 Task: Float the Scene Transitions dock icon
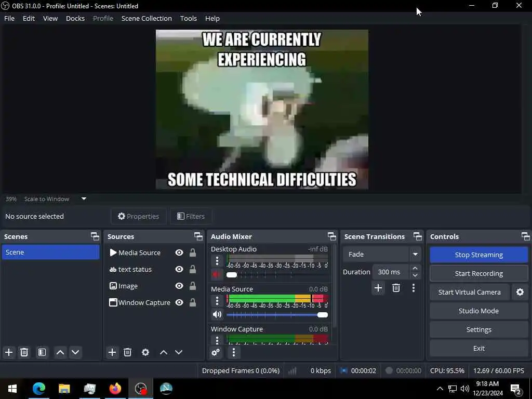[x=418, y=236]
